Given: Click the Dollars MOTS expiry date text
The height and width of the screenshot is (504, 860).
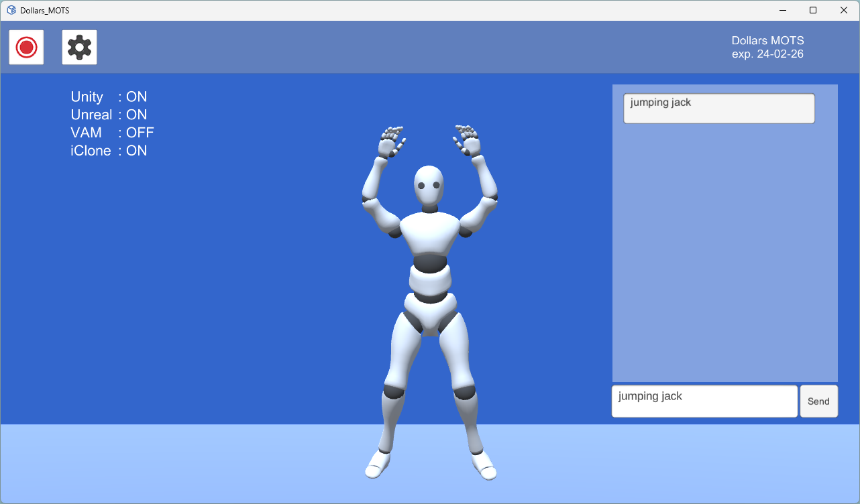Looking at the screenshot, I should tap(767, 54).
